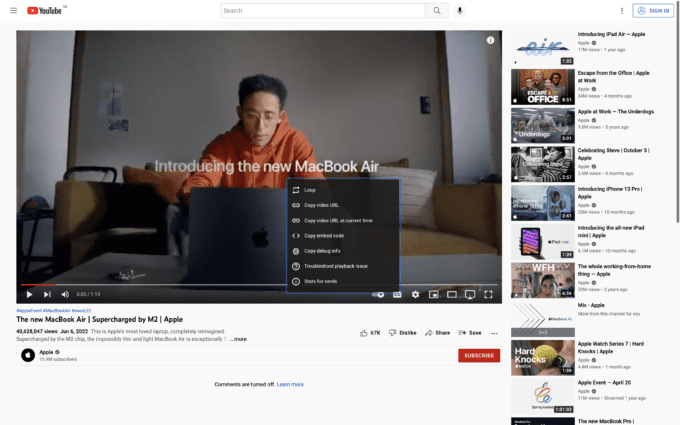Open the three-dot settings menu in header

click(x=621, y=10)
